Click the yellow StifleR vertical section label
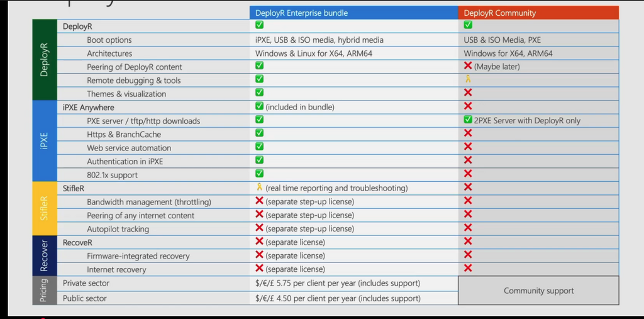The height and width of the screenshot is (319, 644). [x=45, y=208]
